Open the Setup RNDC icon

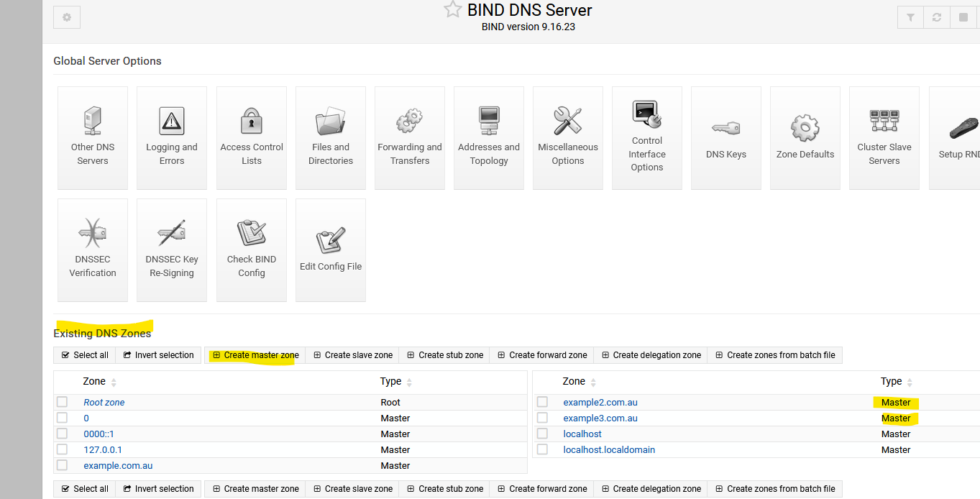tap(955, 138)
